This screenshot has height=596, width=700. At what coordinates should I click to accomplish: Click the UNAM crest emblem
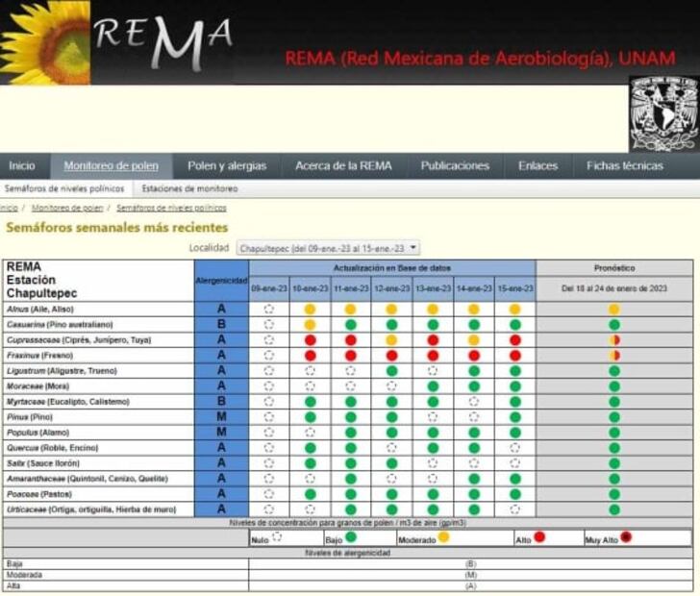click(662, 112)
